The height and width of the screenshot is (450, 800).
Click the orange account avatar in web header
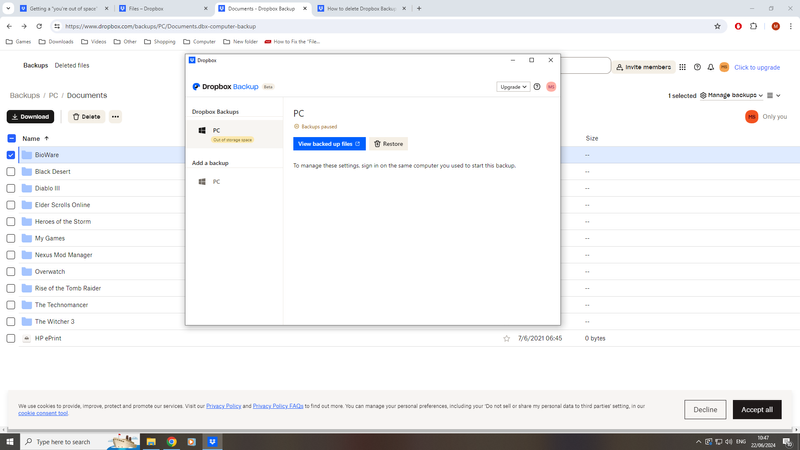pos(724,67)
